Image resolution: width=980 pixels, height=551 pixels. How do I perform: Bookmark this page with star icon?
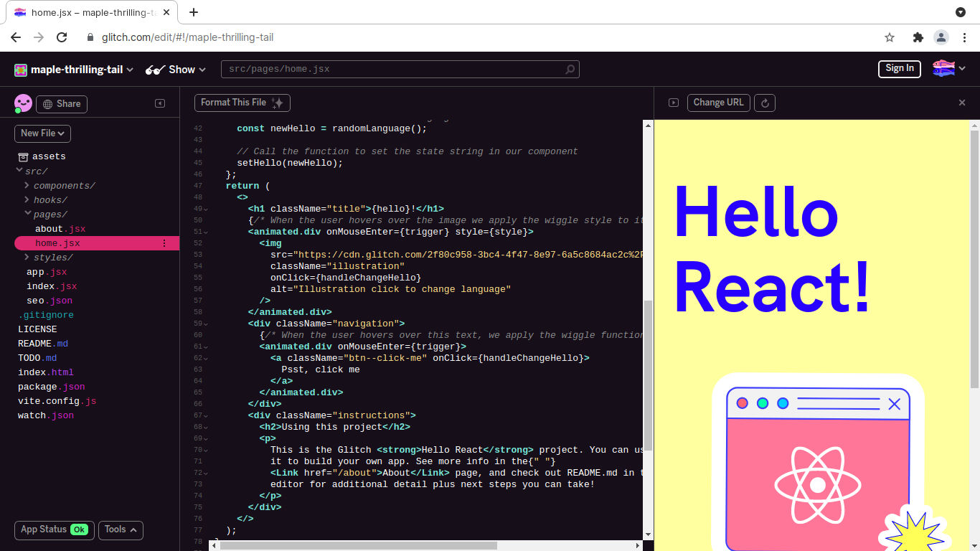click(890, 37)
